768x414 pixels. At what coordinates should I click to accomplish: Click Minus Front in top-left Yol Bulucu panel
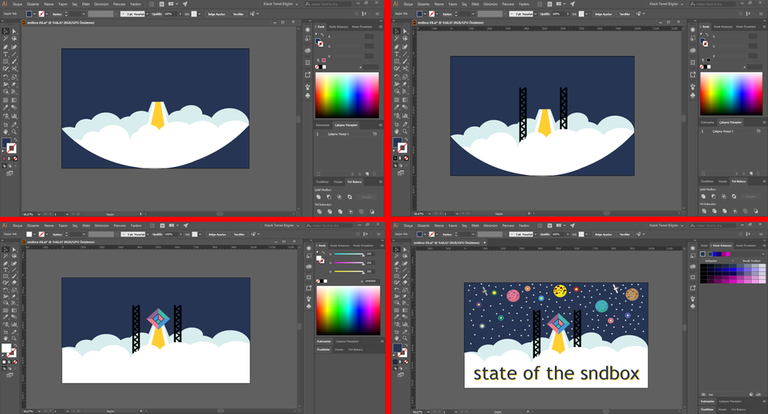tap(329, 197)
